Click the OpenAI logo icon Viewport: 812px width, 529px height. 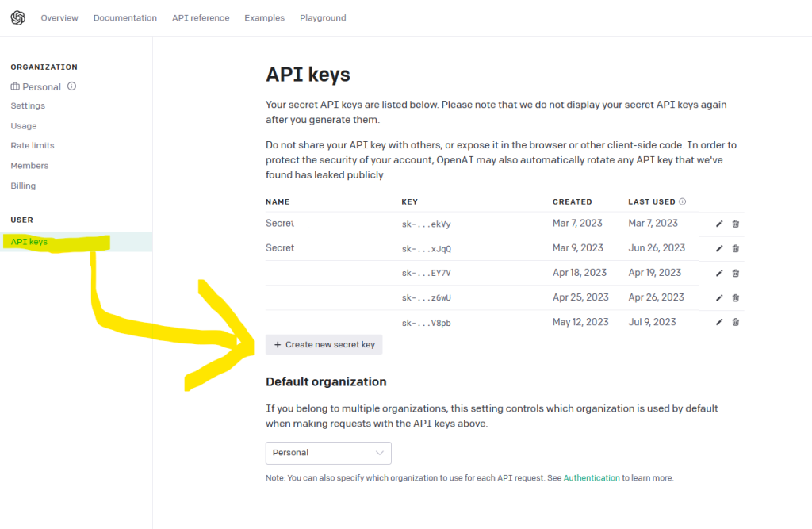(18, 18)
